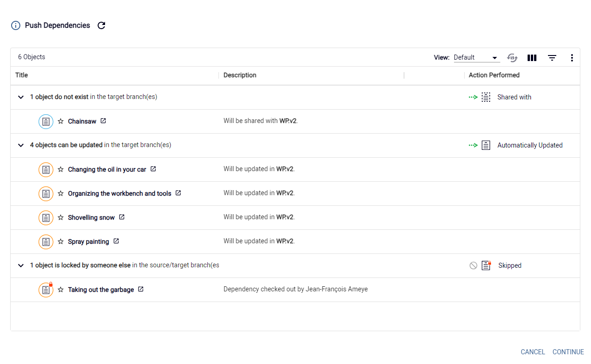
Task: Select the 'Shovelling snow' title
Action: (91, 217)
